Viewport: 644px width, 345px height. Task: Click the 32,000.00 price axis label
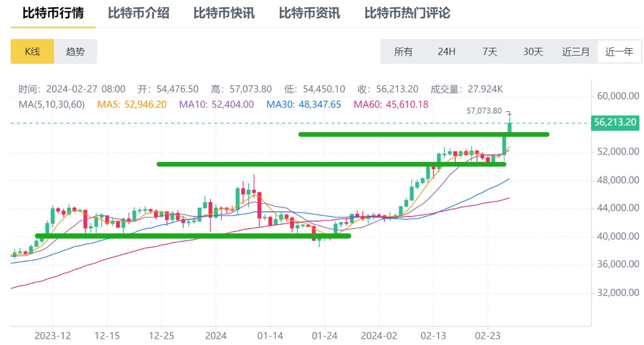[x=618, y=293]
